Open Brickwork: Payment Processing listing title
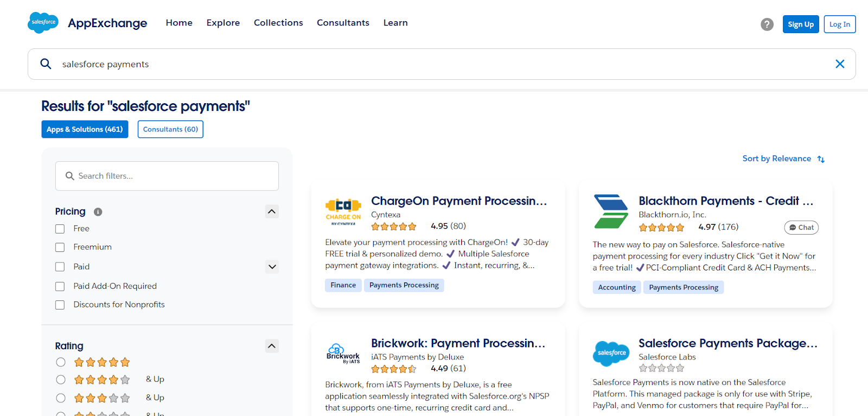 click(458, 343)
